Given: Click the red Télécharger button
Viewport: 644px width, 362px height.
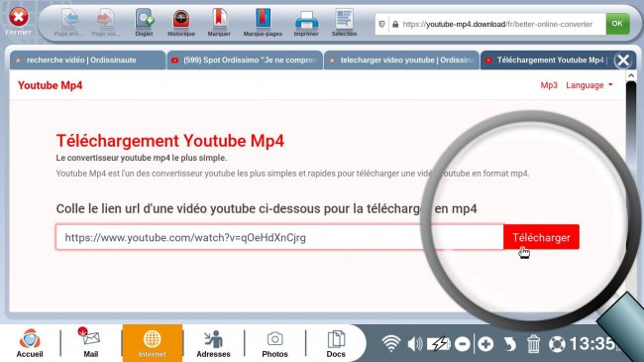Looking at the screenshot, I should 541,237.
